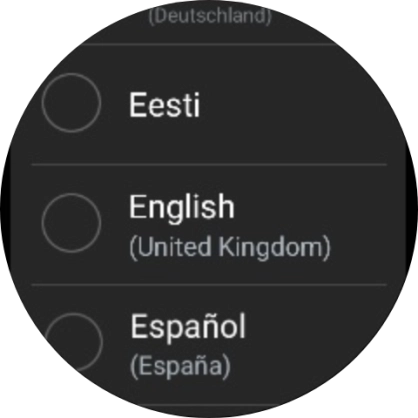Viewport: 418px width, 418px height.
Task: Tap blank space right of Eesti
Action: tap(293, 105)
